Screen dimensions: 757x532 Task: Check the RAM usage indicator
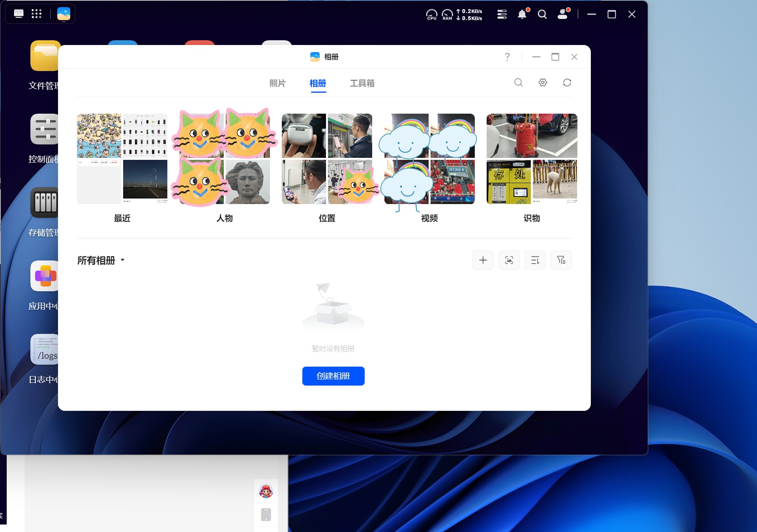(x=447, y=15)
